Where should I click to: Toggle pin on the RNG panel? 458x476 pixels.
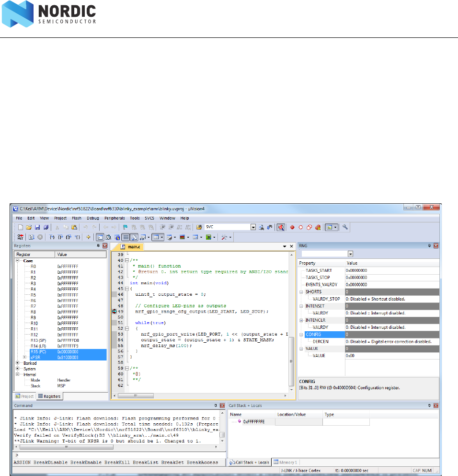pos(429,245)
